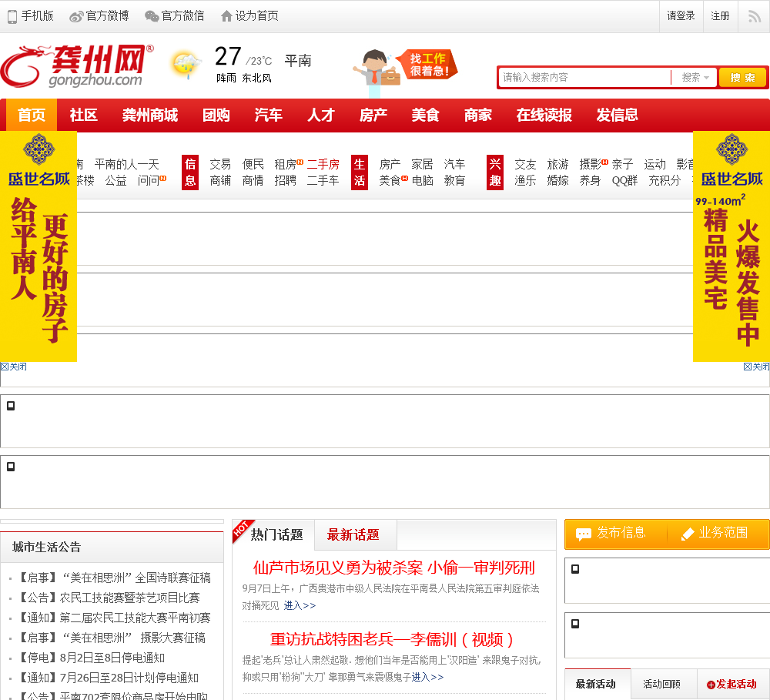
Task: Open the left 盛世名城 yellow banner ad
Action: [x=38, y=246]
